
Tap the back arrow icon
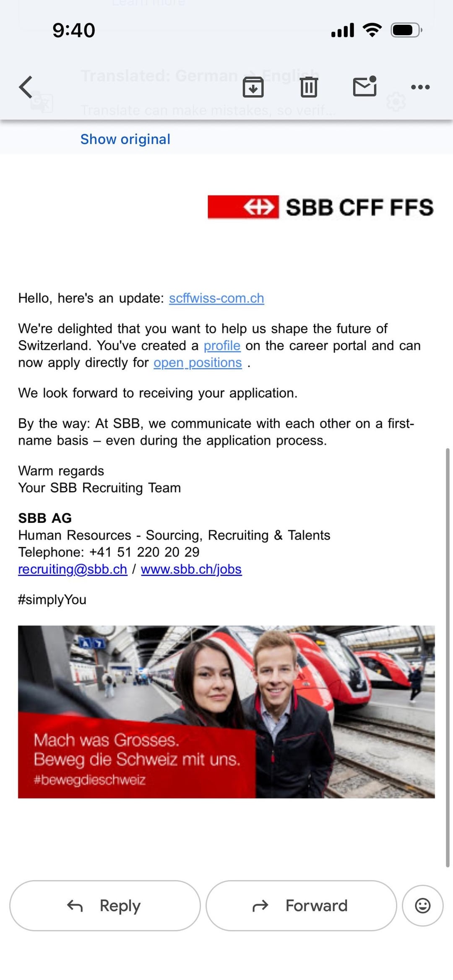26,87
